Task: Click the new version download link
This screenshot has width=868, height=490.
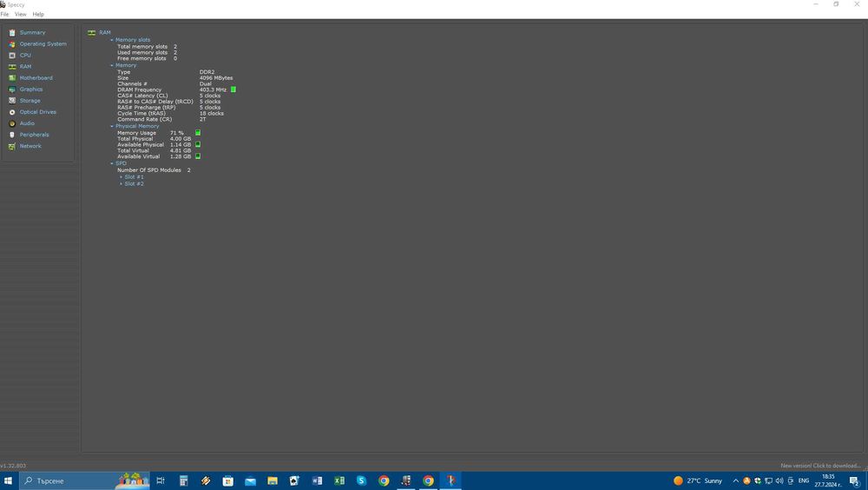Action: click(x=820, y=466)
